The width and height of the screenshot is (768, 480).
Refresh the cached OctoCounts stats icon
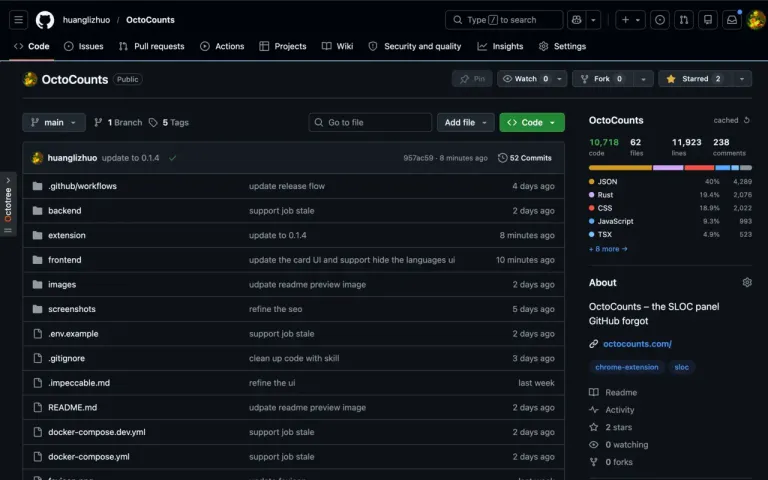(746, 120)
